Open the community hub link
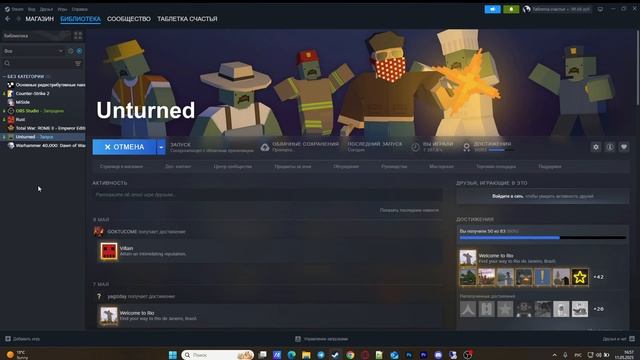The image size is (640, 360). [233, 167]
